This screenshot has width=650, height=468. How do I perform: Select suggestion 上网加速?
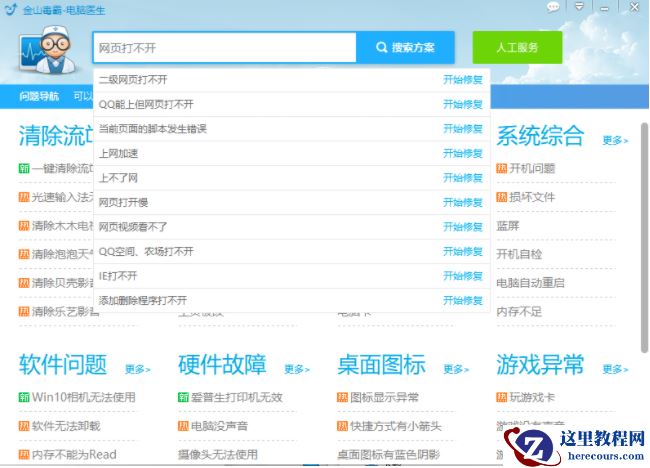click(118, 153)
